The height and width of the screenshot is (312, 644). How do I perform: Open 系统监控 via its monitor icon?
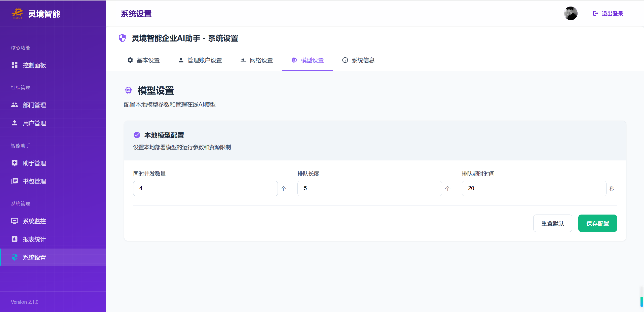click(15, 221)
